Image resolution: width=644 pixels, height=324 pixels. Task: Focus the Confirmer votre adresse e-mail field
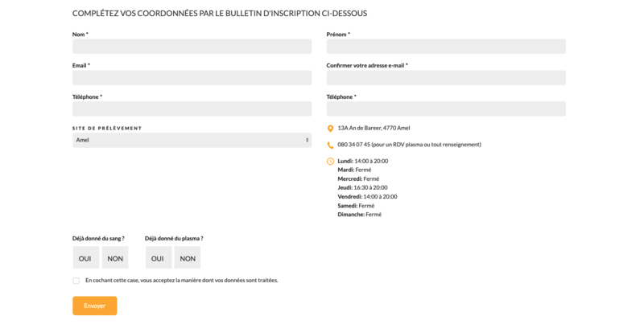click(x=446, y=78)
